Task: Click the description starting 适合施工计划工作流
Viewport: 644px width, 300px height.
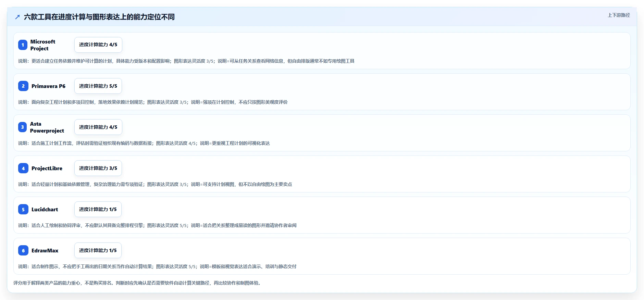Action: (144, 143)
